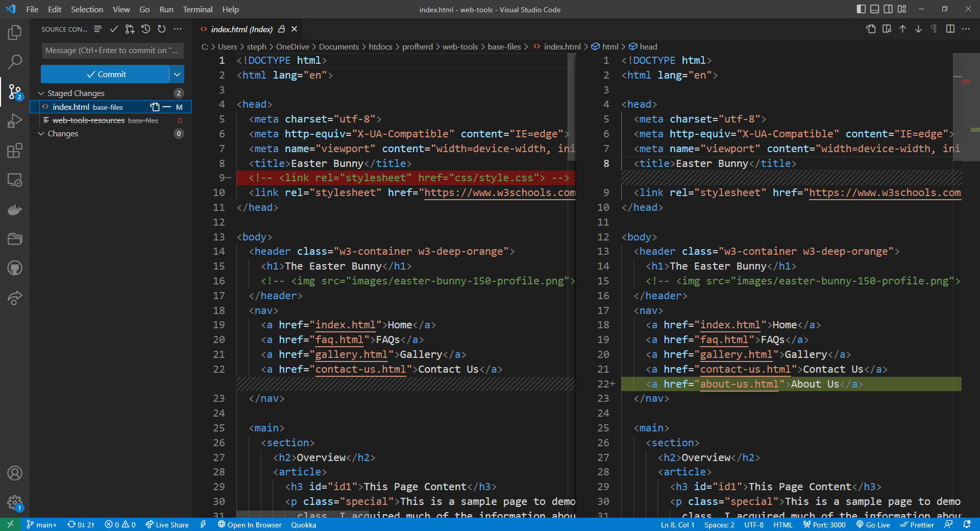Open the Manage gear menu
This screenshot has width=980, height=531.
coord(15,503)
